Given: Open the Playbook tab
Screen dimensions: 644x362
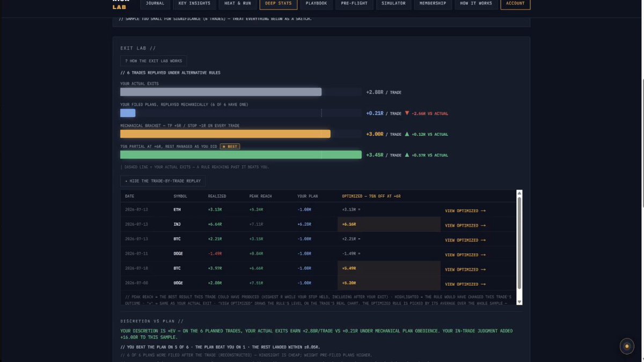Looking at the screenshot, I should (x=317, y=4).
